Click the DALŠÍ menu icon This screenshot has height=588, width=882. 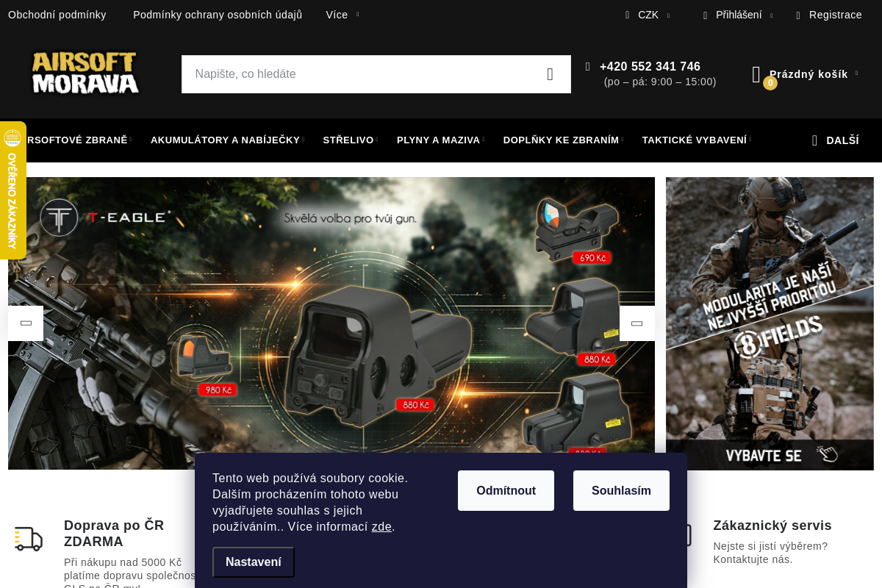(814, 140)
